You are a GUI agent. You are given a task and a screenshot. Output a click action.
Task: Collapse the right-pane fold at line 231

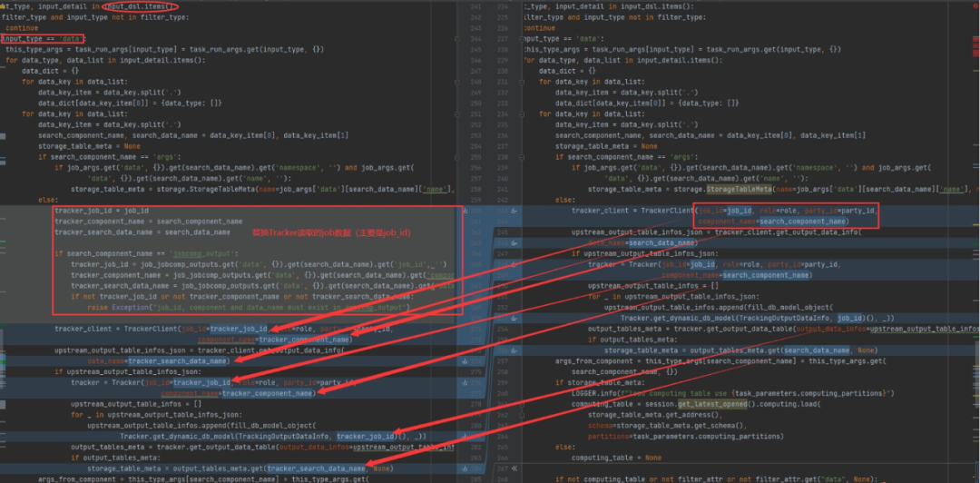(524, 82)
